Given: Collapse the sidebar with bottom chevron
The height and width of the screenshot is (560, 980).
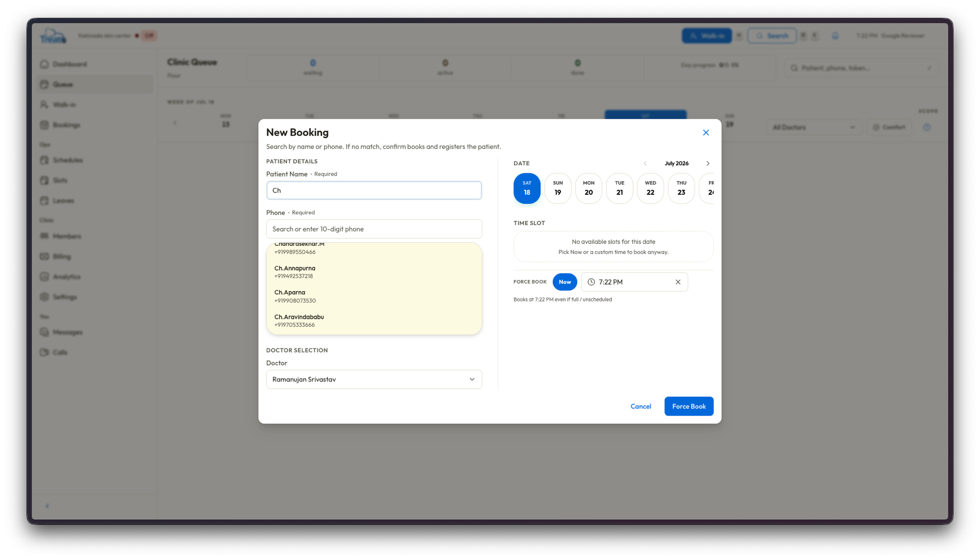Looking at the screenshot, I should point(47,506).
